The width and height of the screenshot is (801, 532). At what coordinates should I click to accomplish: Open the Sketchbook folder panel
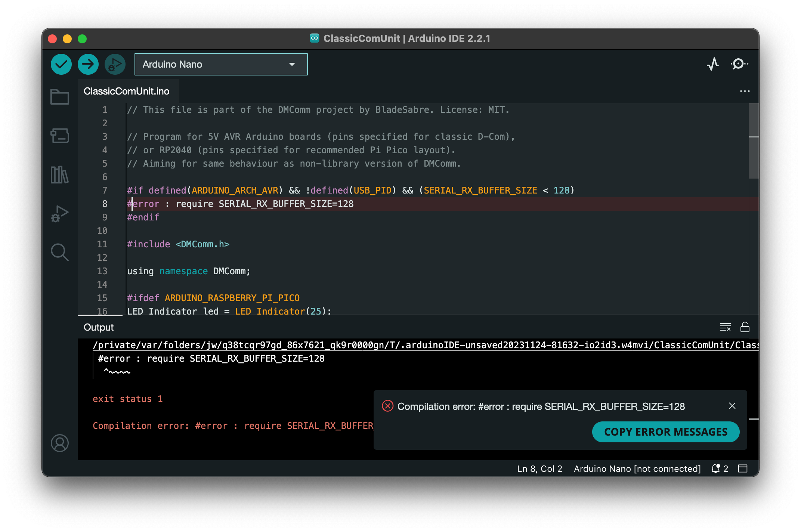tap(60, 97)
